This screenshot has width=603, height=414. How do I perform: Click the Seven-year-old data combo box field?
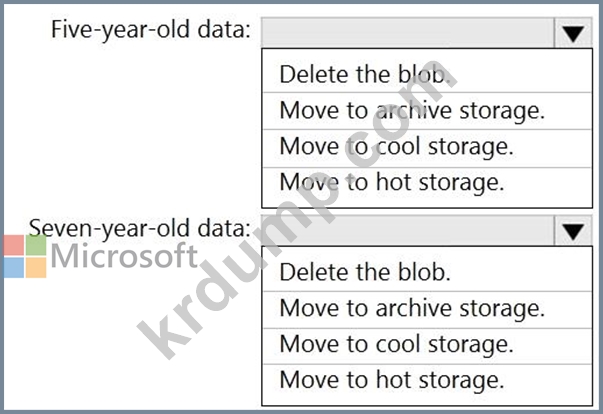point(406,232)
